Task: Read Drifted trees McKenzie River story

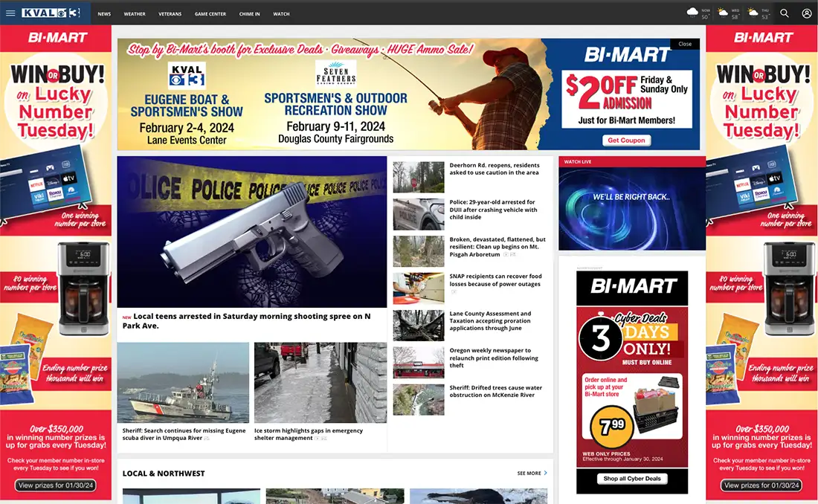Action: 495,391
